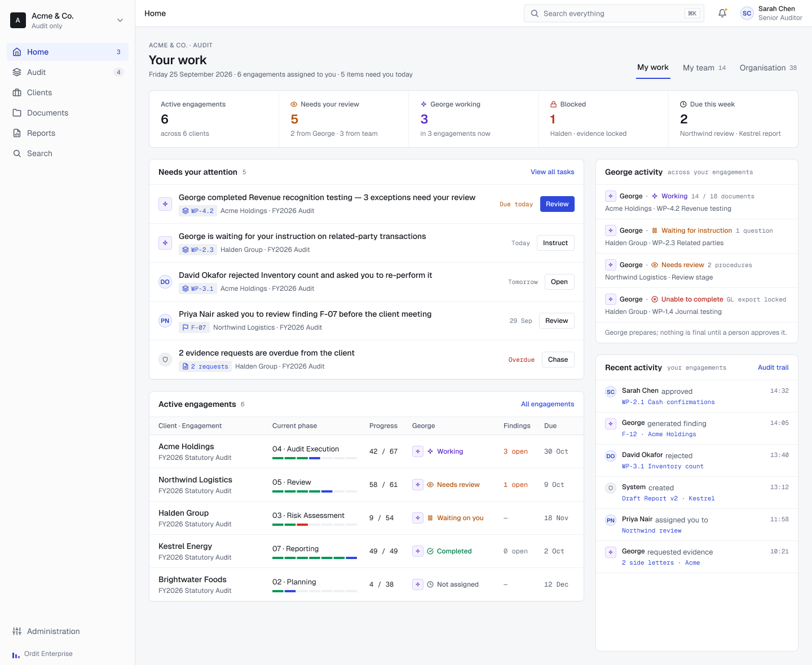
Task: Click the George icon beside Waiting for instruction
Action: (x=611, y=230)
